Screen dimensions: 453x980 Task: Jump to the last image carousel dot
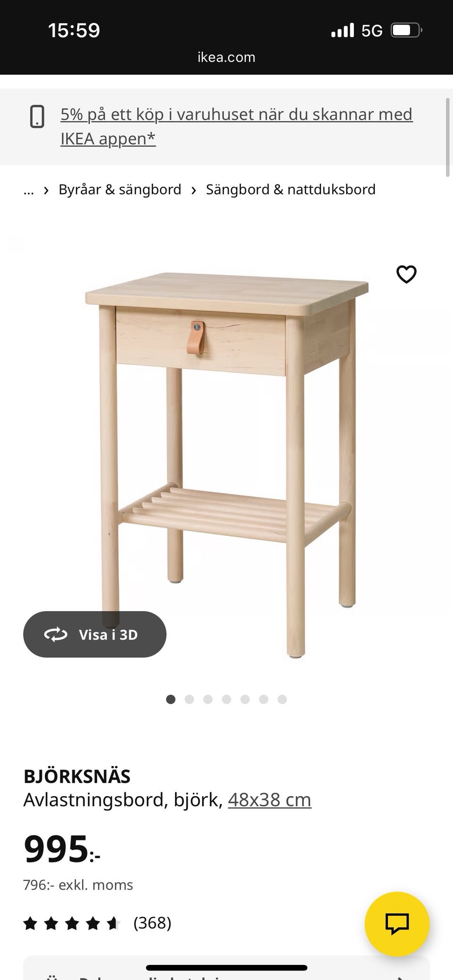pos(282,699)
